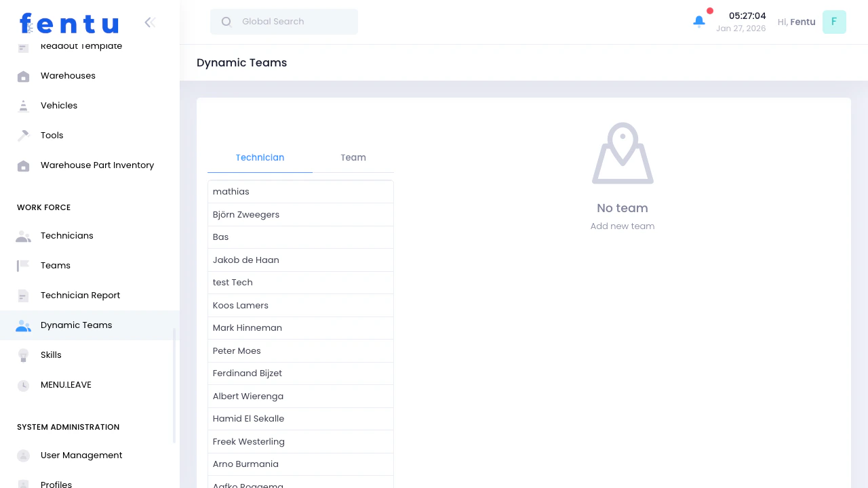Open the MENU.LEAVE clock icon

pyautogui.click(x=23, y=385)
